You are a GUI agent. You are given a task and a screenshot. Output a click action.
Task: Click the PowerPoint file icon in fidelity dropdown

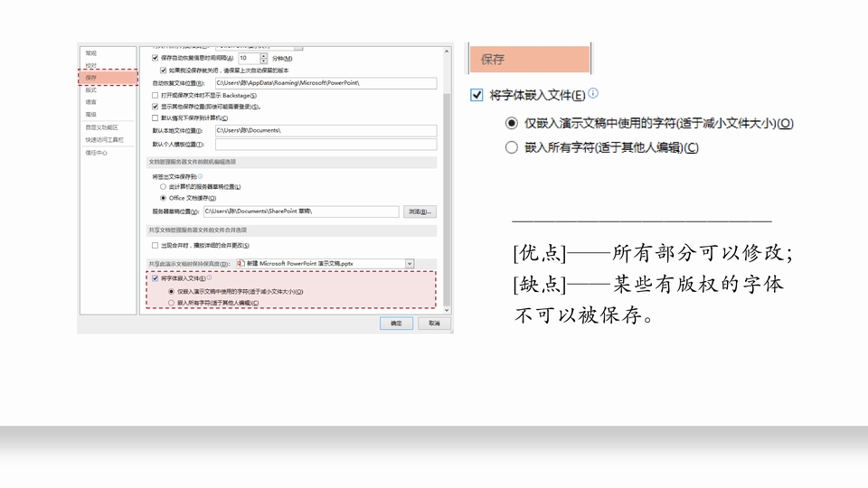[x=241, y=263]
